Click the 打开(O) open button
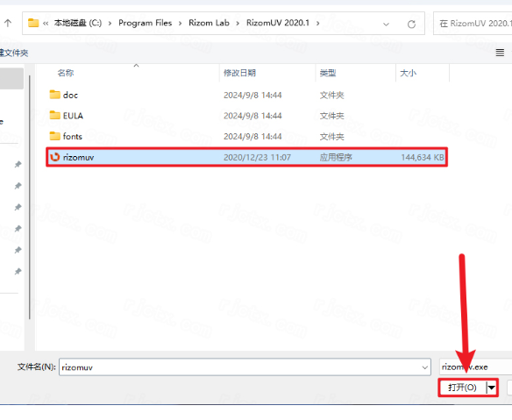512x420 pixels. [462, 388]
